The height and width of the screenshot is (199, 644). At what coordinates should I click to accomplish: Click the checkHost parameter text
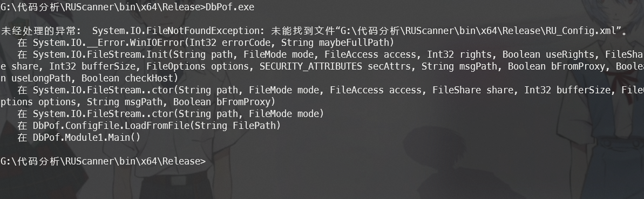point(149,78)
